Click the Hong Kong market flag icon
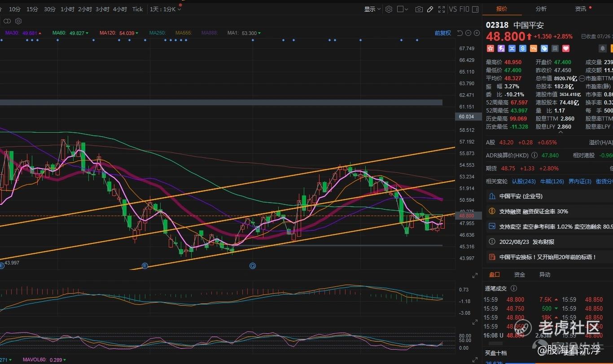613x364 pixels. click(x=490, y=48)
